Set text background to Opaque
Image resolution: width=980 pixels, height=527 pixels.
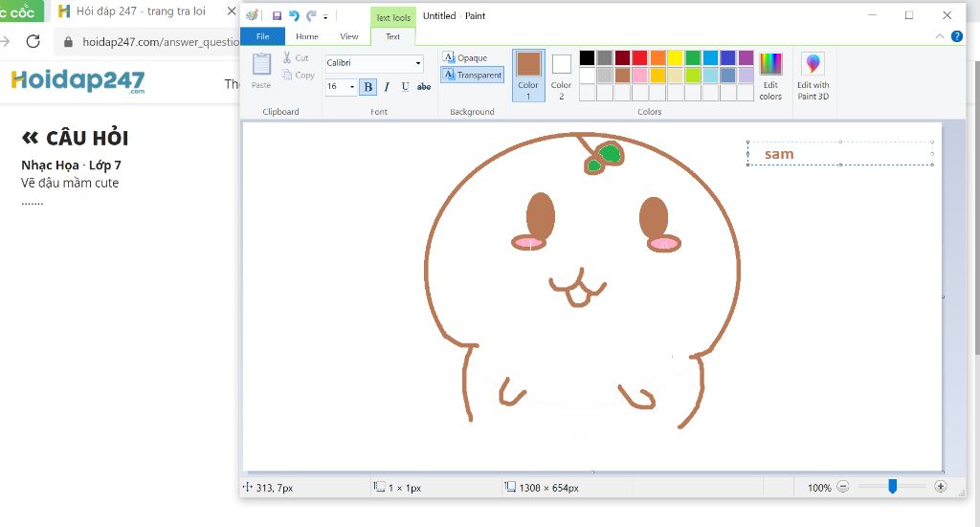tap(465, 57)
